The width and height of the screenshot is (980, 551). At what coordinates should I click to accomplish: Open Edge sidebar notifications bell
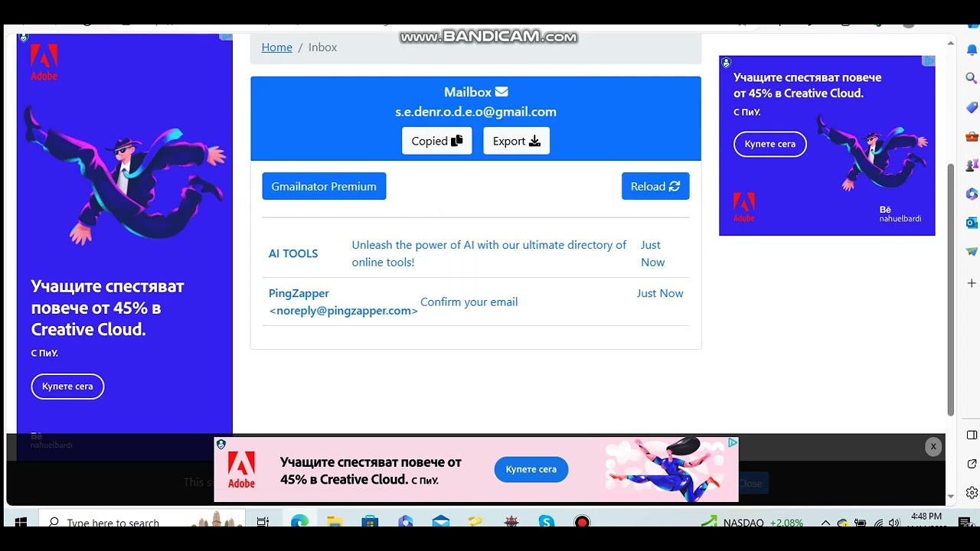[x=972, y=50]
